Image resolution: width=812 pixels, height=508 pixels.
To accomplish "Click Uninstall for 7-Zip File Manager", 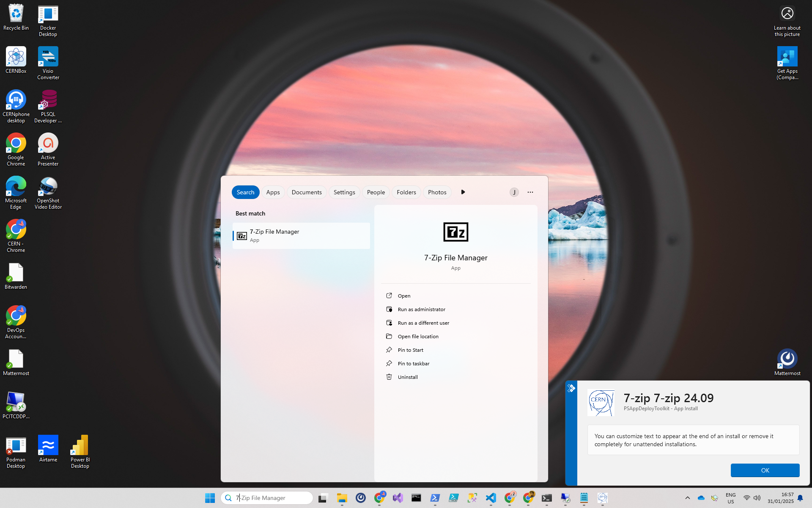I will 407,377.
